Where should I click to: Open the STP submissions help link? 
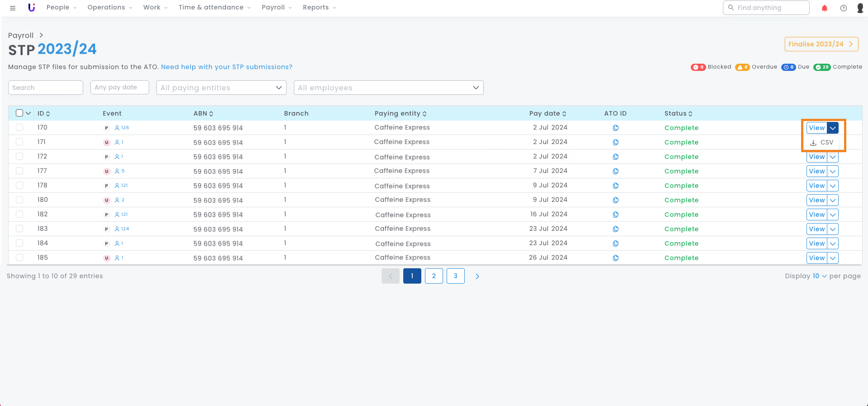(x=226, y=67)
